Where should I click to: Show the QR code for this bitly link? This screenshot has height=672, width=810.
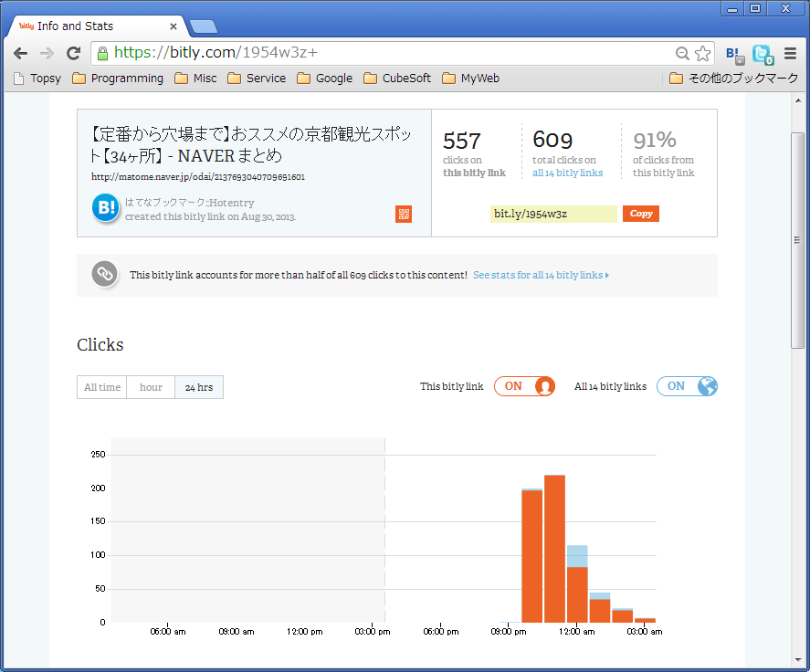[404, 214]
